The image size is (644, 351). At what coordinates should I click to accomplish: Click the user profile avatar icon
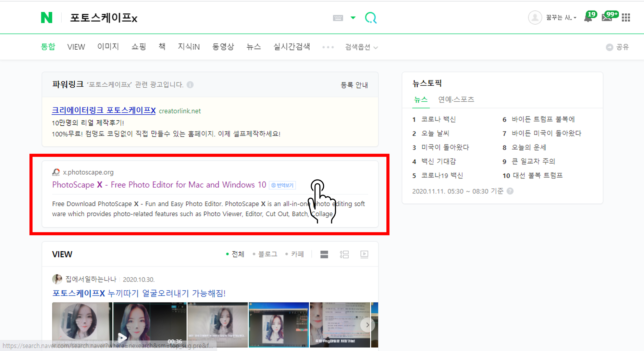(x=535, y=17)
